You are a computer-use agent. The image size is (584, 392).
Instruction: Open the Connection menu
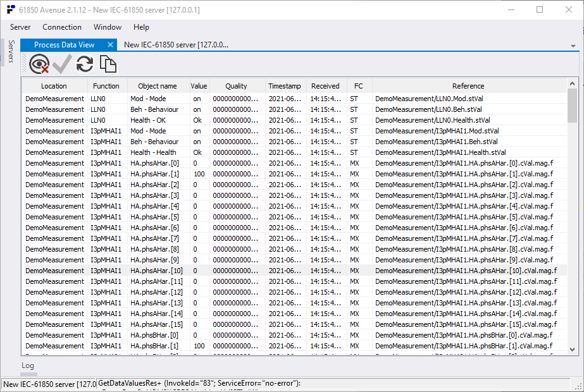62,27
